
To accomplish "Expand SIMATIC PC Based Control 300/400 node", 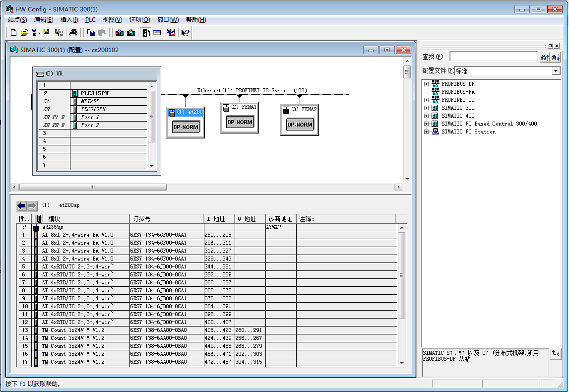I will pos(427,124).
